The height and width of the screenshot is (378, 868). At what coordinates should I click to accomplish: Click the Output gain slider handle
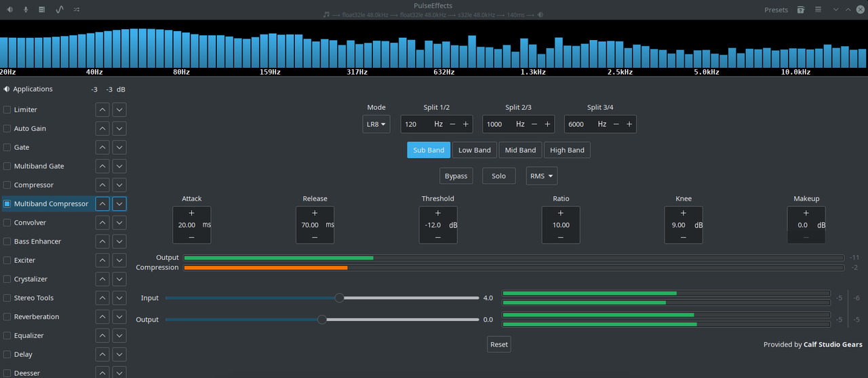pos(322,320)
